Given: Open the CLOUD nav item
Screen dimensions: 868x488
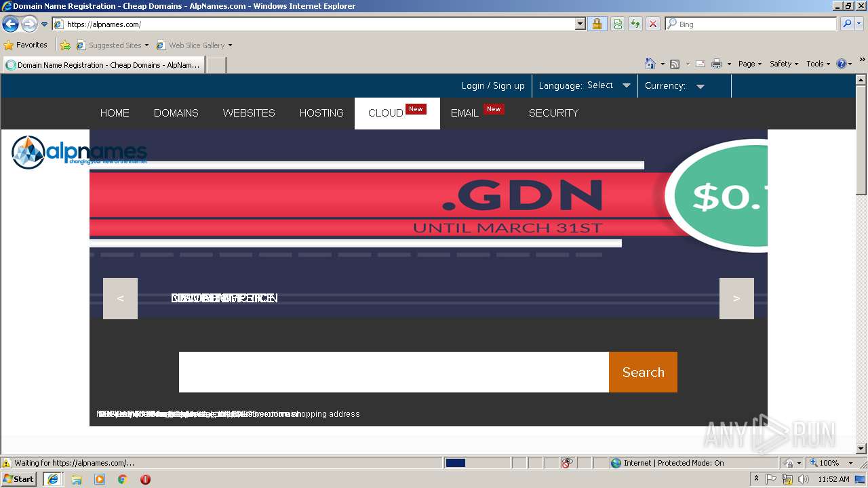Looking at the screenshot, I should 397,113.
